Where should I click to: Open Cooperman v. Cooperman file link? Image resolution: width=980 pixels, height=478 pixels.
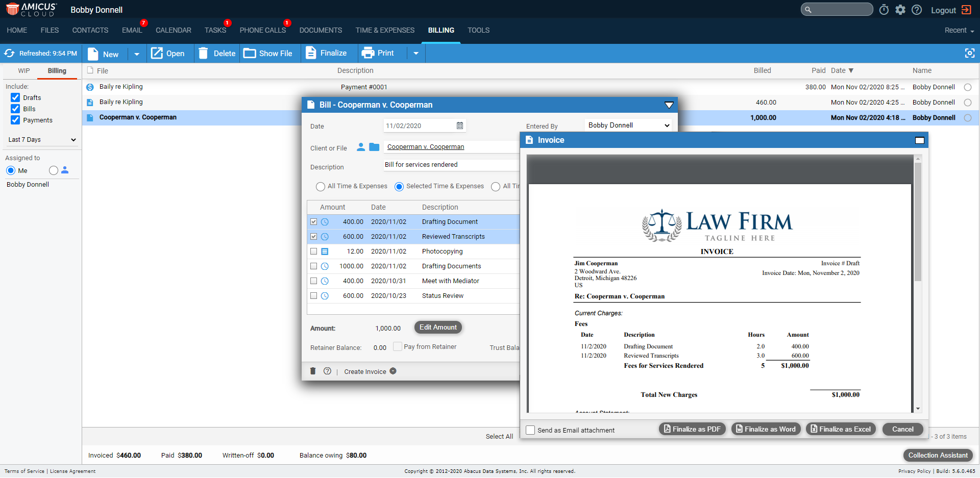(426, 147)
